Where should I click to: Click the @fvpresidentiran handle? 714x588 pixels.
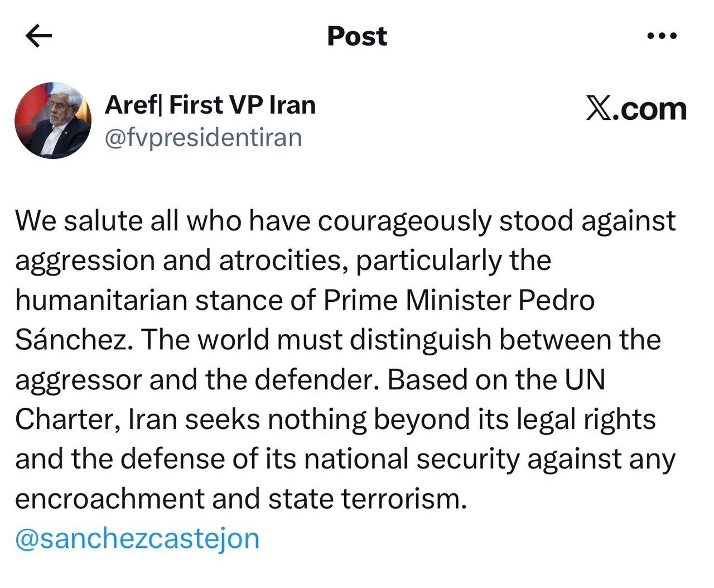(x=203, y=137)
